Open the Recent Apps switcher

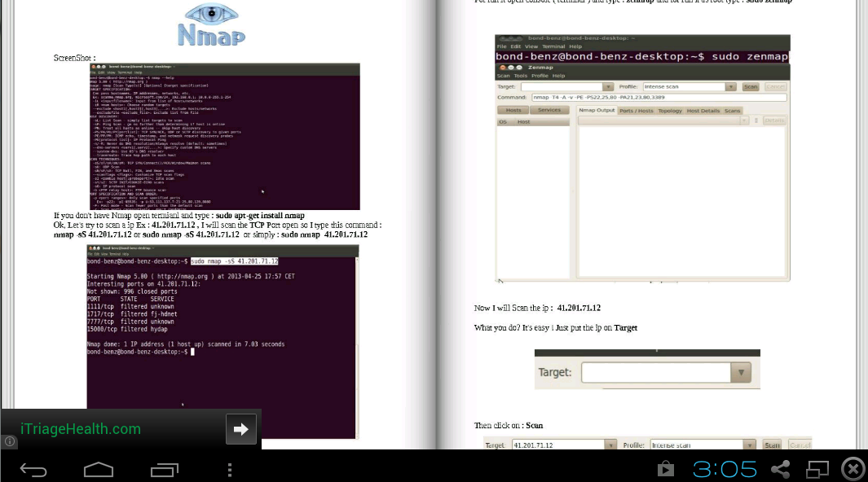click(165, 470)
